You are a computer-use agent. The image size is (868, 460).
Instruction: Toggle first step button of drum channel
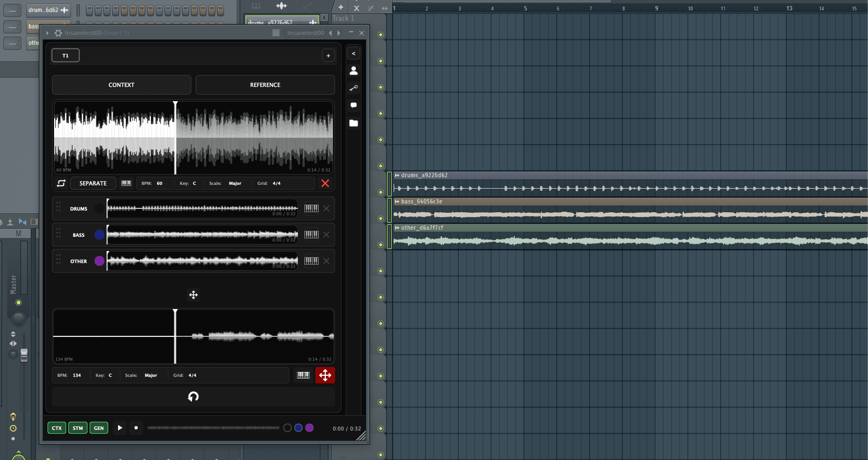[x=89, y=10]
